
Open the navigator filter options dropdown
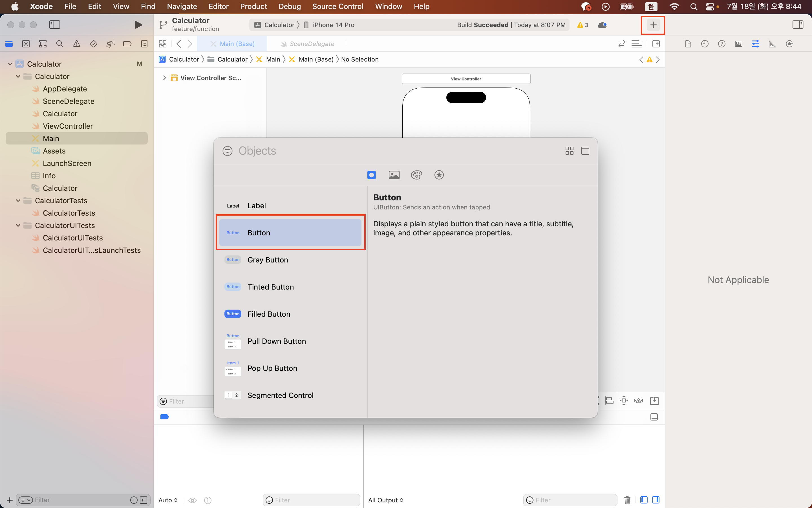[x=25, y=500]
